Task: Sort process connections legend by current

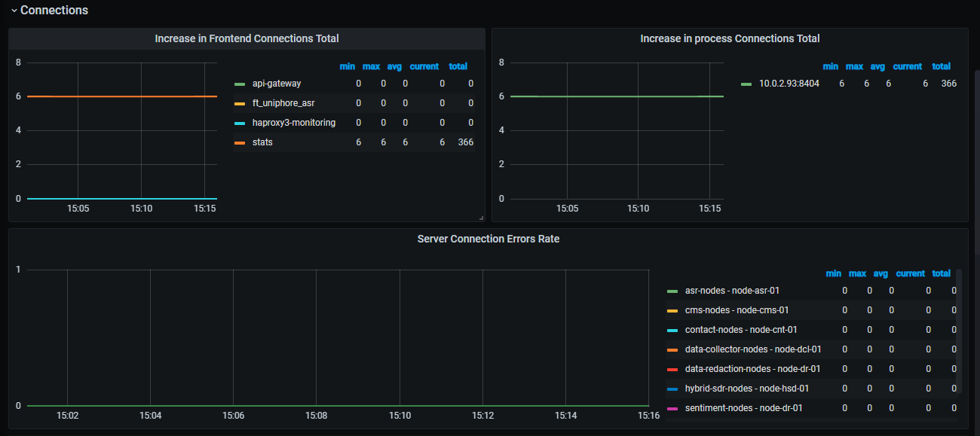Action: point(908,66)
